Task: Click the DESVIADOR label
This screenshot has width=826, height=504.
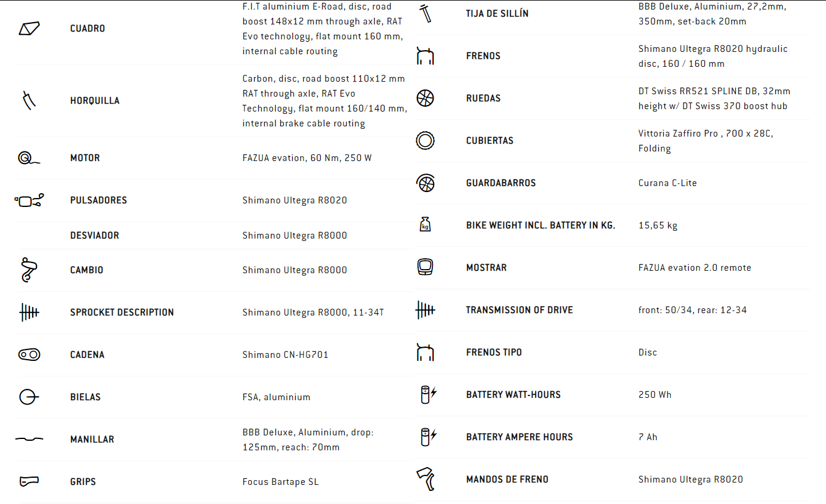Action: (95, 236)
